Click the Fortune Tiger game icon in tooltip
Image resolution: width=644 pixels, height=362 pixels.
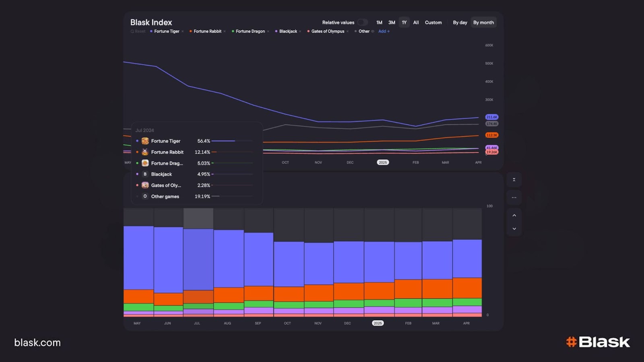tap(145, 141)
